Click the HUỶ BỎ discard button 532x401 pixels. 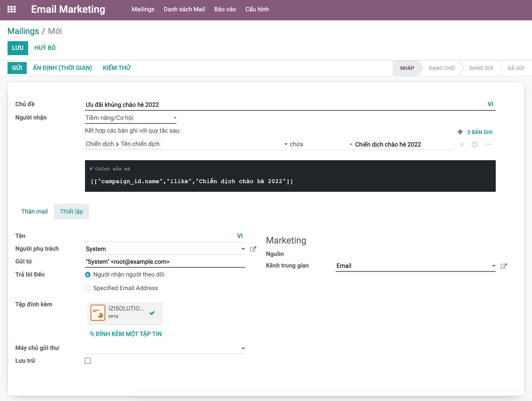[45, 48]
